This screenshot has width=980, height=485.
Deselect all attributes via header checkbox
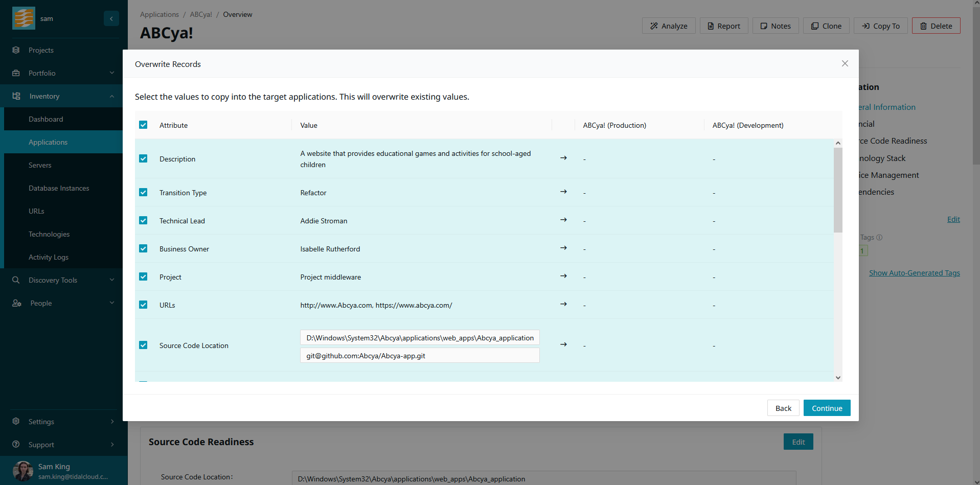tap(143, 125)
